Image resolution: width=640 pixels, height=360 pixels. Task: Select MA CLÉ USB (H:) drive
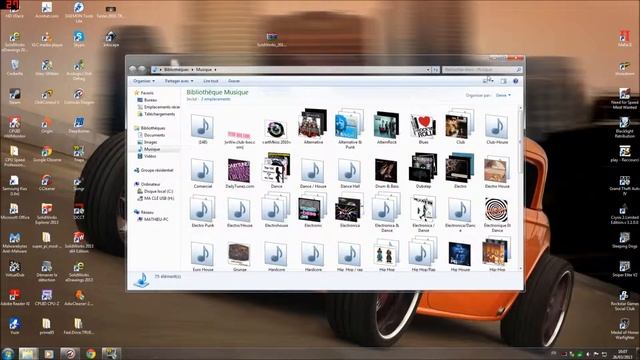pyautogui.click(x=156, y=198)
